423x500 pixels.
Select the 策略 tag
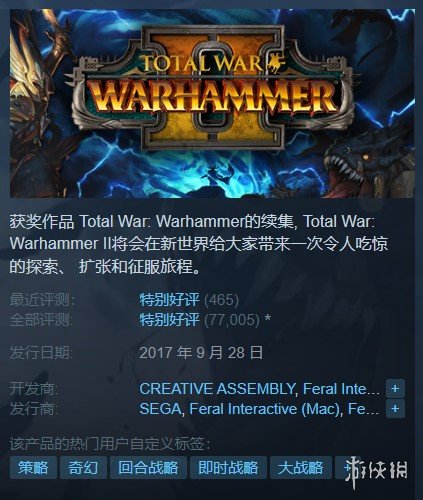33,468
